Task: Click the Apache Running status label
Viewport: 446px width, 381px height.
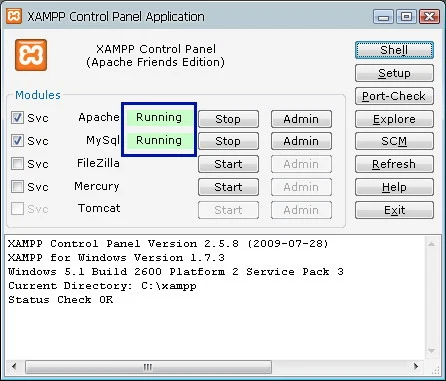Action: pyautogui.click(x=159, y=117)
